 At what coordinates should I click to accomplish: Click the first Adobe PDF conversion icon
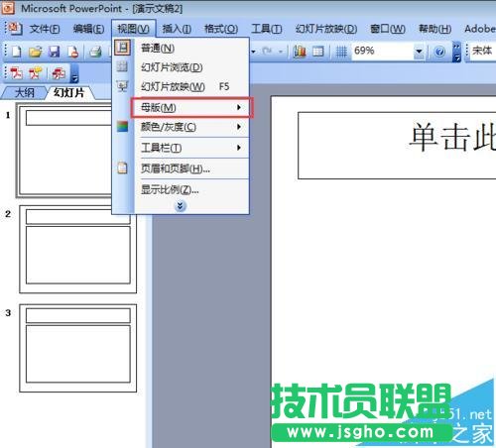pos(16,73)
